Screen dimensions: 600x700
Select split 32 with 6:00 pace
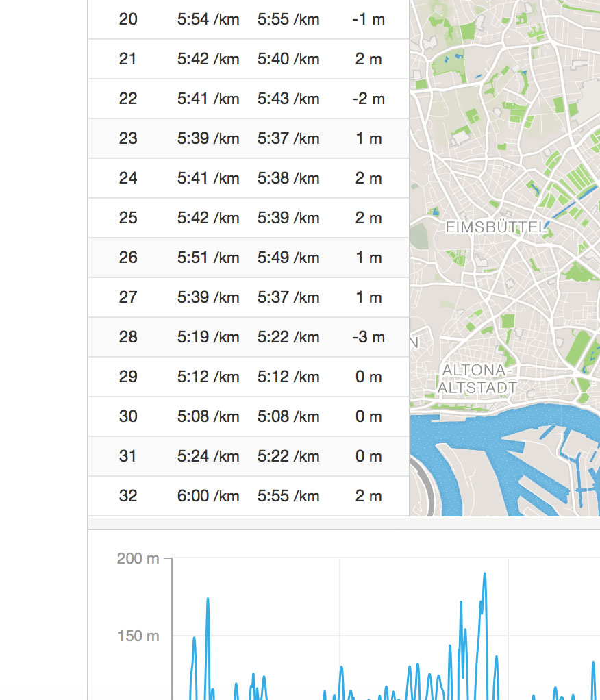point(248,496)
